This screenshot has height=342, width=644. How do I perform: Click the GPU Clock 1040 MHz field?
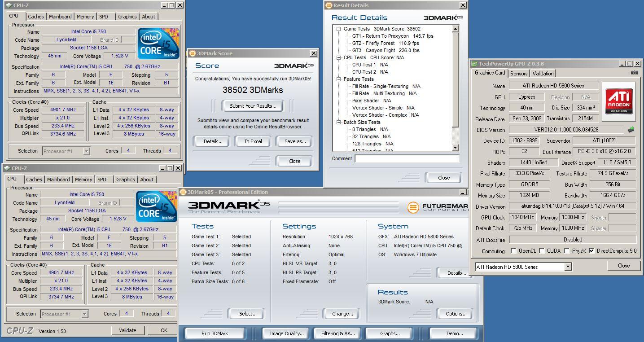click(522, 217)
